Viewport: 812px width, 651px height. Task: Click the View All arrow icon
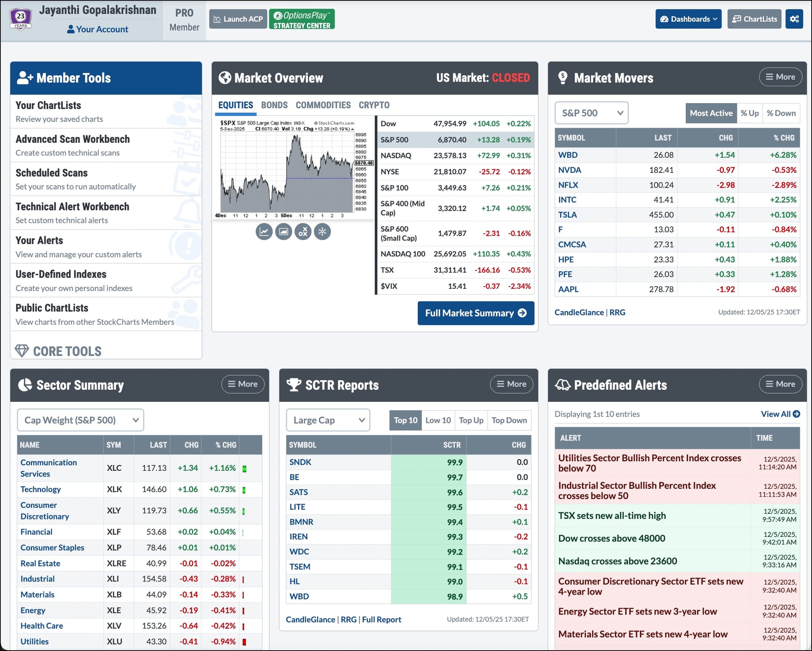point(796,414)
